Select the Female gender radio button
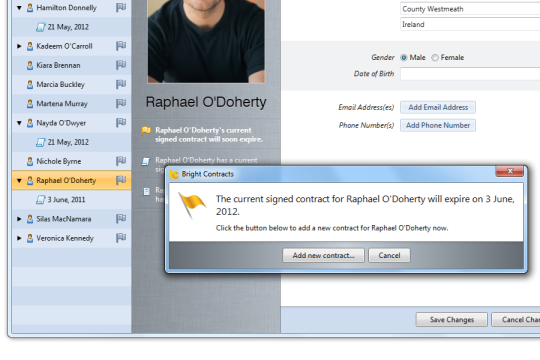The width and height of the screenshot is (540, 360). tap(435, 58)
